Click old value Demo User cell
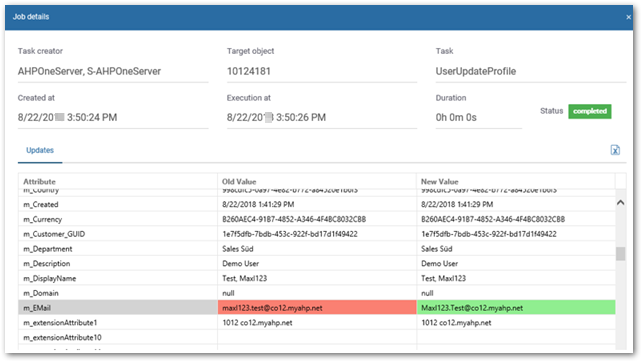The height and width of the screenshot is (362, 642). (x=317, y=263)
